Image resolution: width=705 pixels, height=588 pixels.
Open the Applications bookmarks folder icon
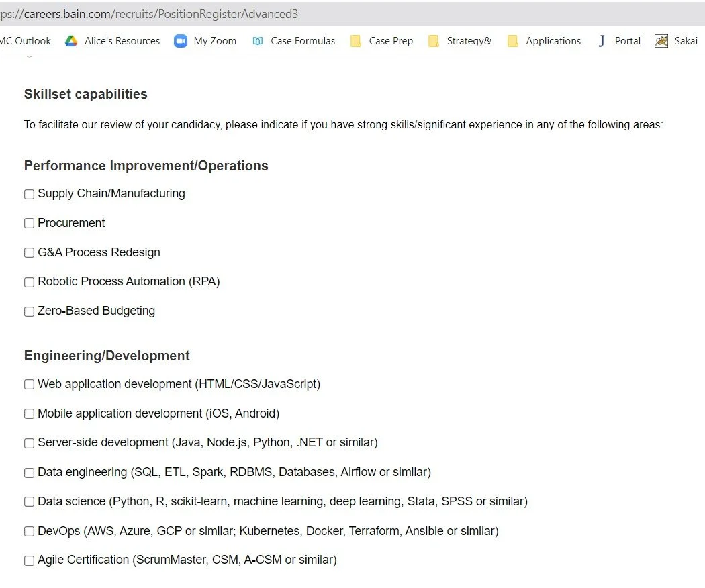pos(512,41)
